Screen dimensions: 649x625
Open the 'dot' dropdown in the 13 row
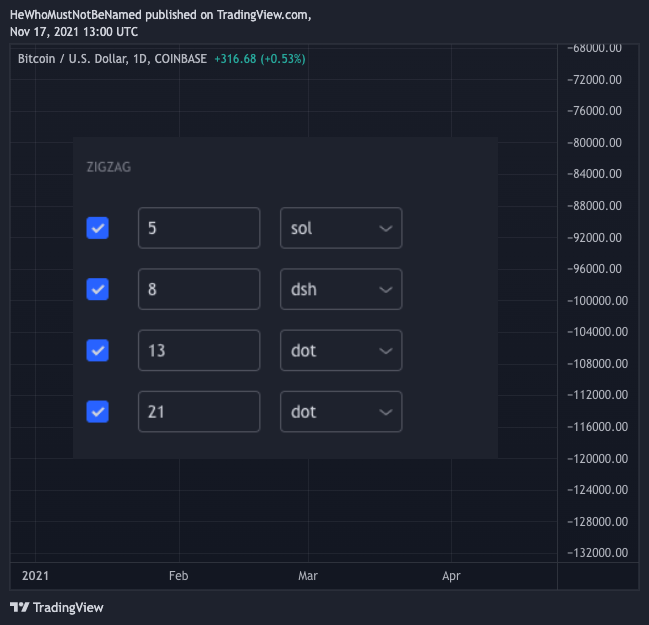click(341, 350)
